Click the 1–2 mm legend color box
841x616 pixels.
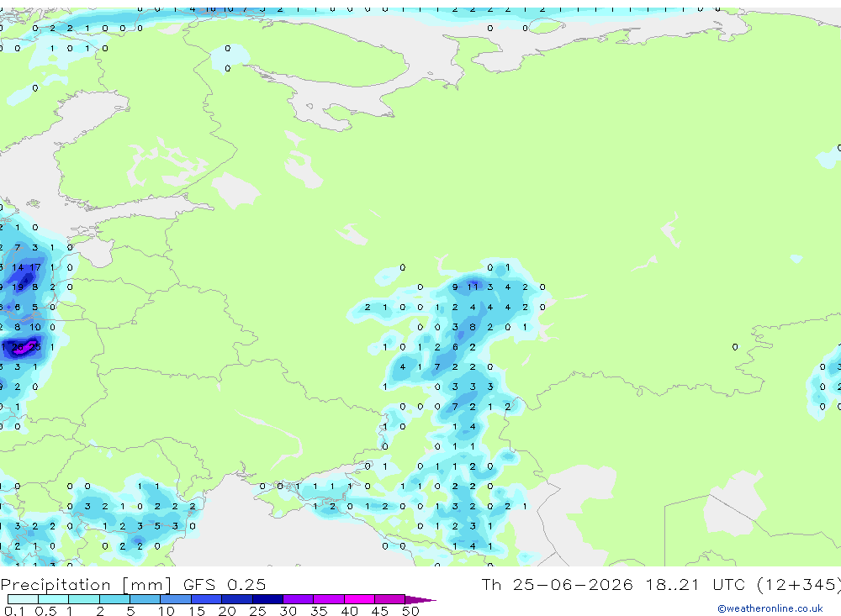pos(84,599)
